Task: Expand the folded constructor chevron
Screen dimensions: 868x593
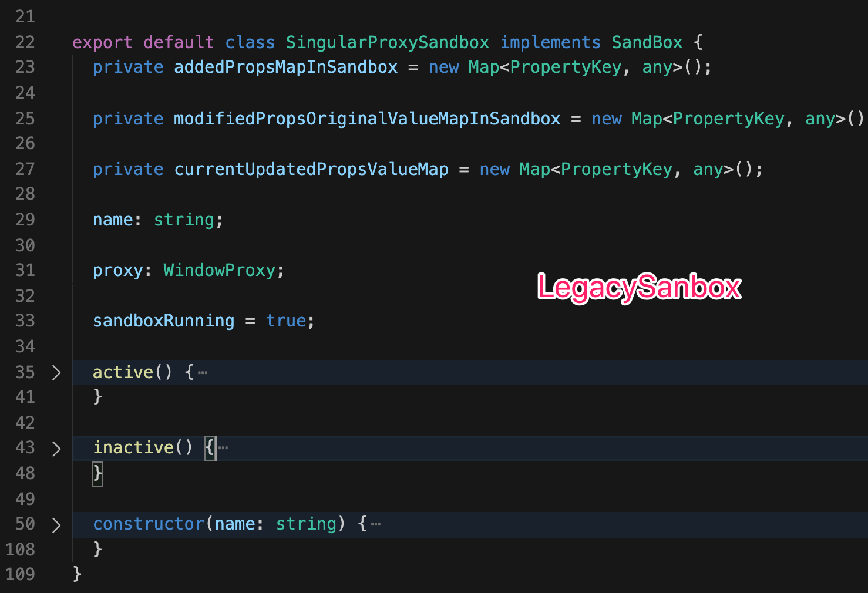Action: point(56,524)
